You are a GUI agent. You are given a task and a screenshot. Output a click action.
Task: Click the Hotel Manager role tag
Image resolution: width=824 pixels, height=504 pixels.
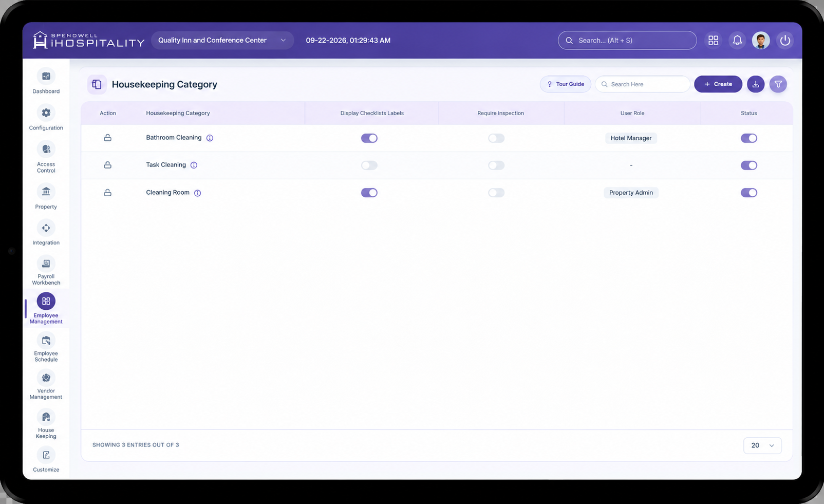(631, 138)
